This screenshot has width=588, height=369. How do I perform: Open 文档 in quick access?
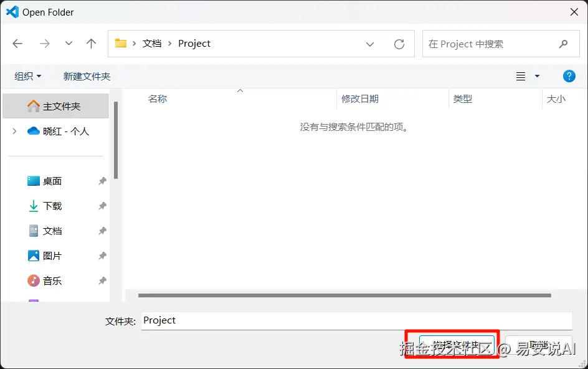click(45, 231)
